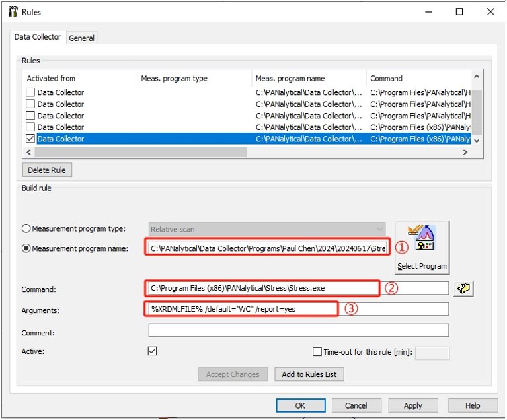Switch to the General tab

pyautogui.click(x=82, y=38)
